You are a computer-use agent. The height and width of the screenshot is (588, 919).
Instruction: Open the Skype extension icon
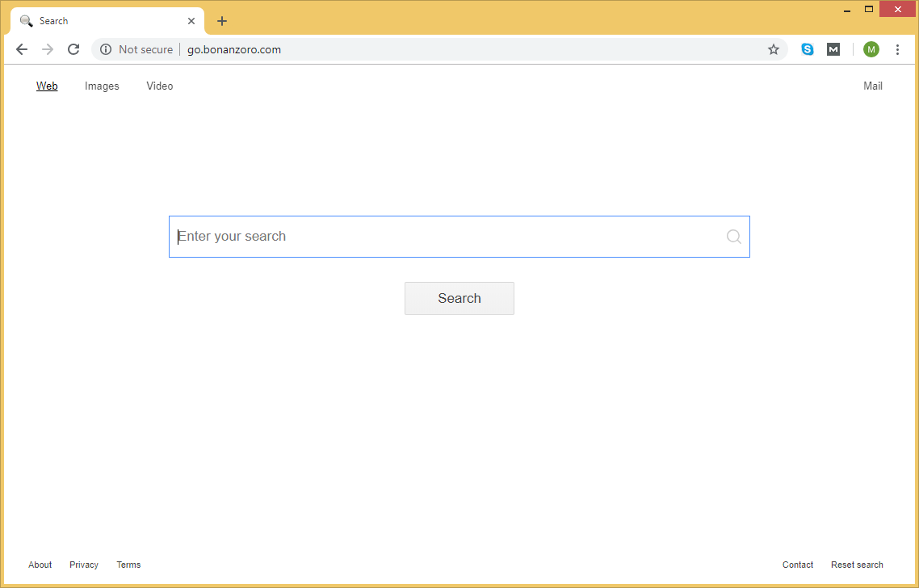[x=808, y=49]
